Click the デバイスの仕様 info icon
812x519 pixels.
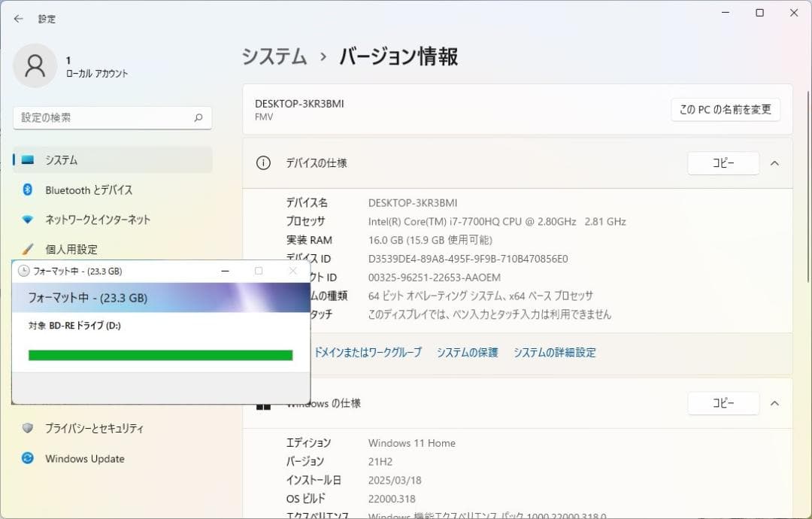pyautogui.click(x=263, y=163)
